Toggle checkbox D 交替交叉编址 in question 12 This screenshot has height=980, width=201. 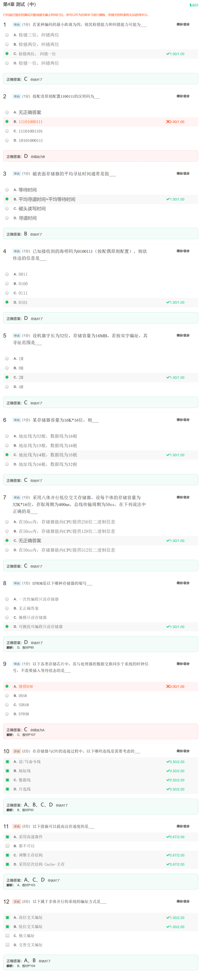pyautogui.click(x=7, y=945)
